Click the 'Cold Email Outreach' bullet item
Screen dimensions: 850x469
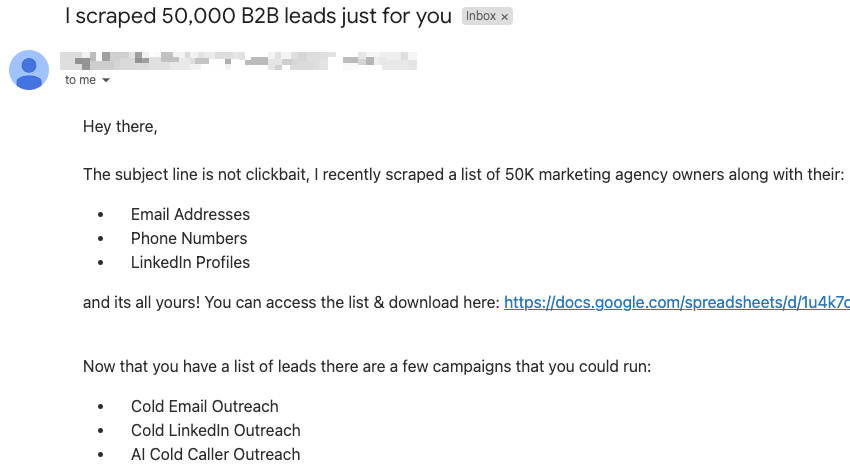pyautogui.click(x=204, y=407)
